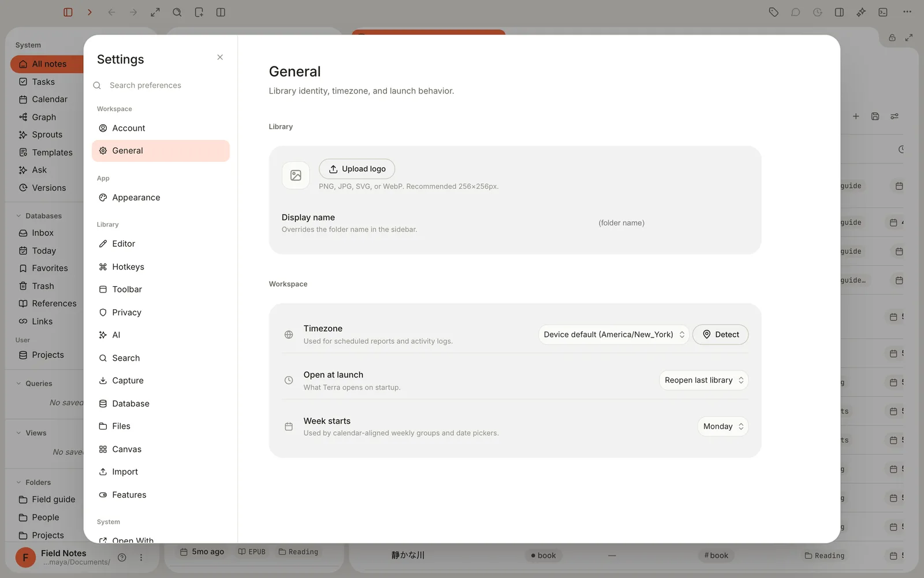
Task: Open the kebab menu beside Field Notes
Action: pyautogui.click(x=141, y=557)
